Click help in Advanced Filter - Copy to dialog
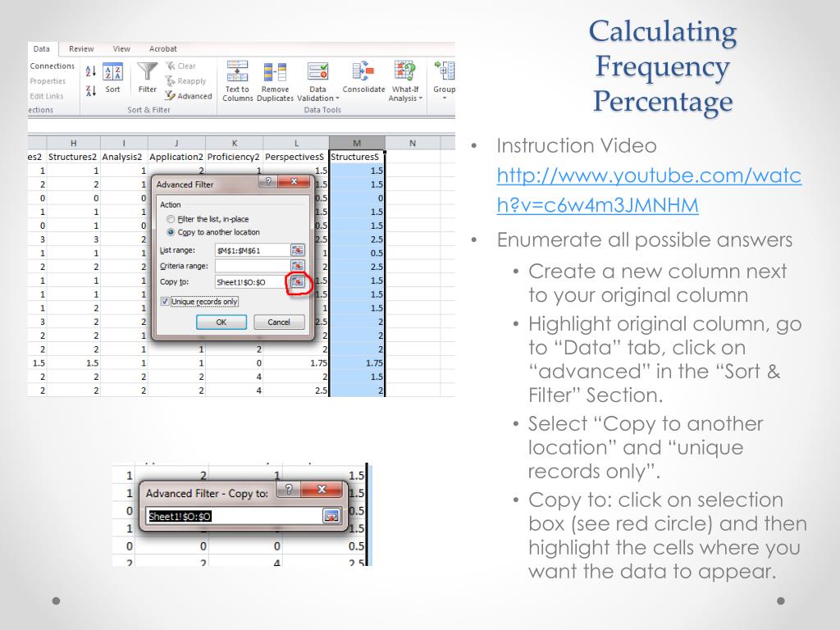 [x=288, y=489]
